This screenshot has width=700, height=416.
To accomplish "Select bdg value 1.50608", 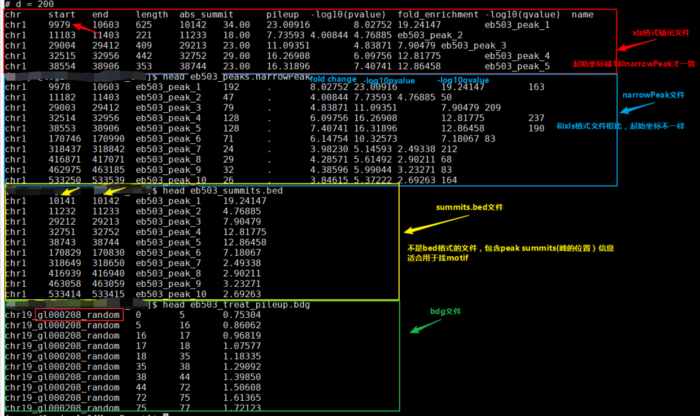I will 242,387.
